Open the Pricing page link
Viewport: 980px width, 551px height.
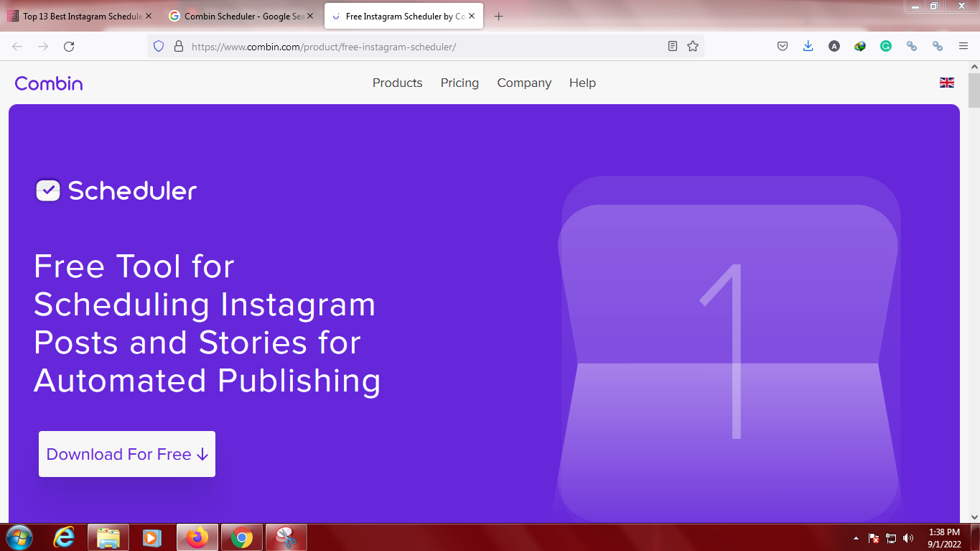[459, 83]
